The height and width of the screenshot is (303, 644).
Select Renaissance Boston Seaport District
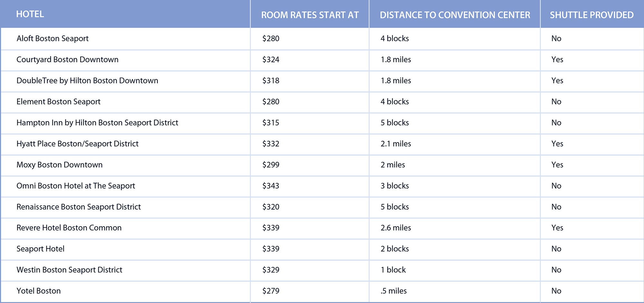tap(79, 207)
